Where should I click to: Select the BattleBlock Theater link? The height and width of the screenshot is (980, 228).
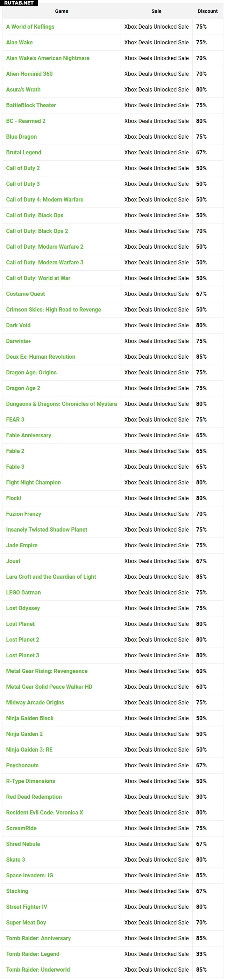tap(31, 105)
